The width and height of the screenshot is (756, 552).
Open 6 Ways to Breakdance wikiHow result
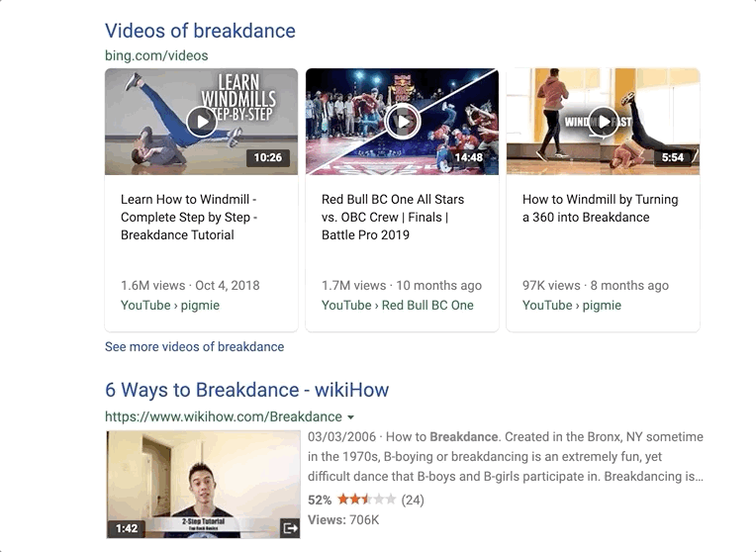point(246,390)
